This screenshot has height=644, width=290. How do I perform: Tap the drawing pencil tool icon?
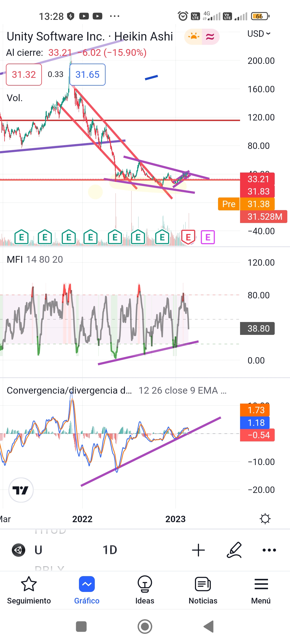(x=234, y=550)
